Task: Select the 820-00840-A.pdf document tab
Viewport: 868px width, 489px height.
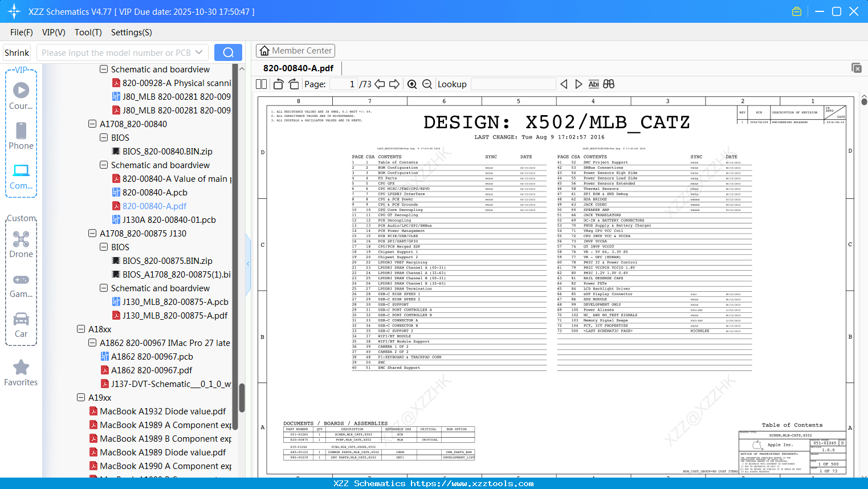Action: pyautogui.click(x=299, y=68)
